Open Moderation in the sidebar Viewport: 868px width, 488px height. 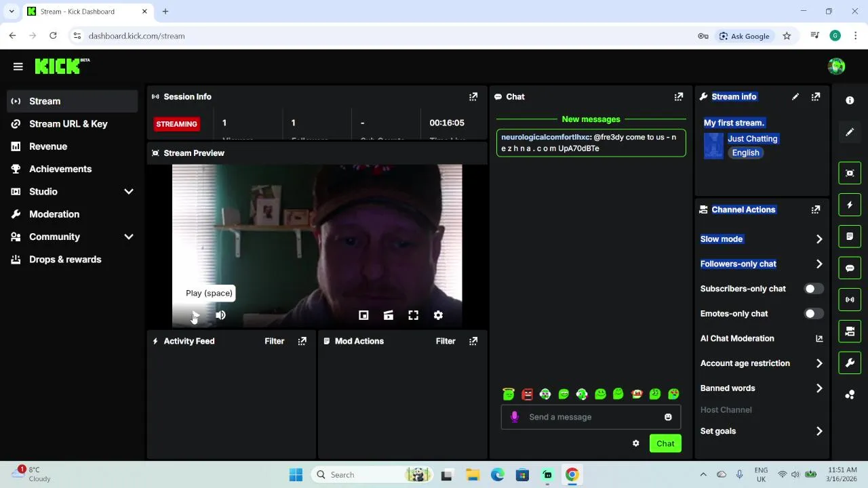72,214
